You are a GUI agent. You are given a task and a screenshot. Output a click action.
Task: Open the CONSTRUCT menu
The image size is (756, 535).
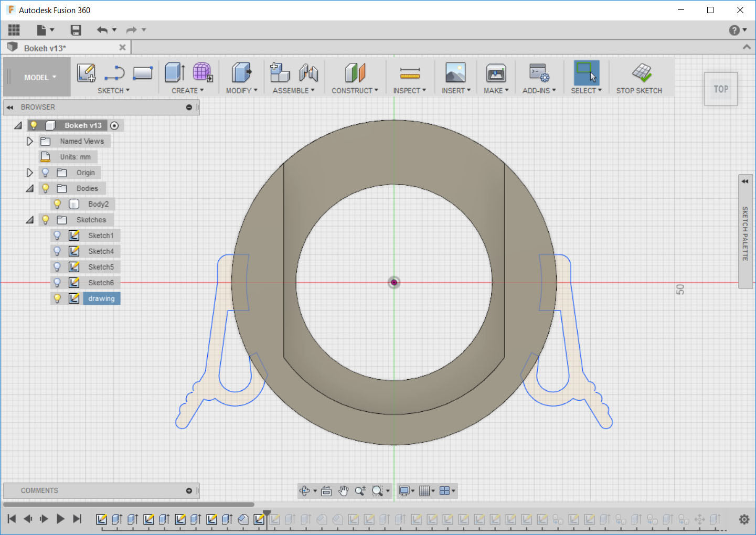[355, 91]
